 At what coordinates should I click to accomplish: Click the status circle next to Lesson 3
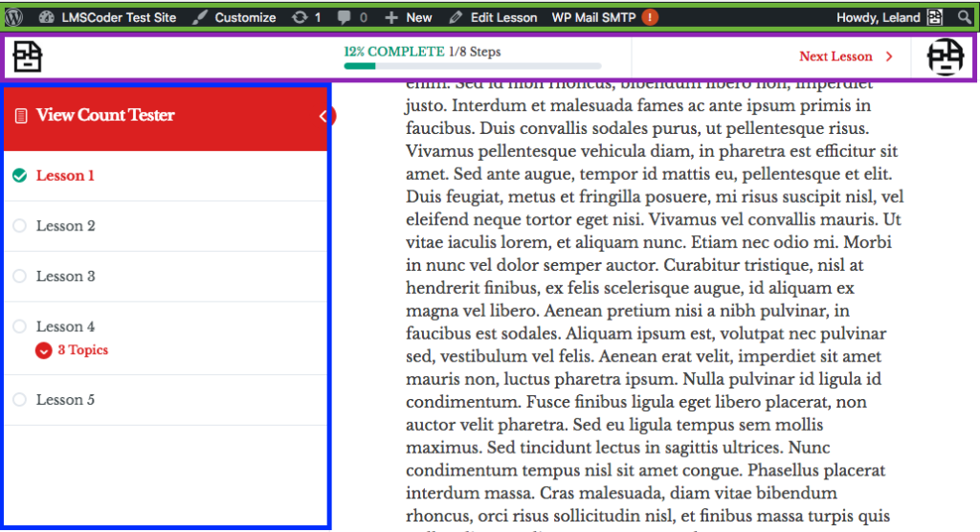(x=19, y=277)
